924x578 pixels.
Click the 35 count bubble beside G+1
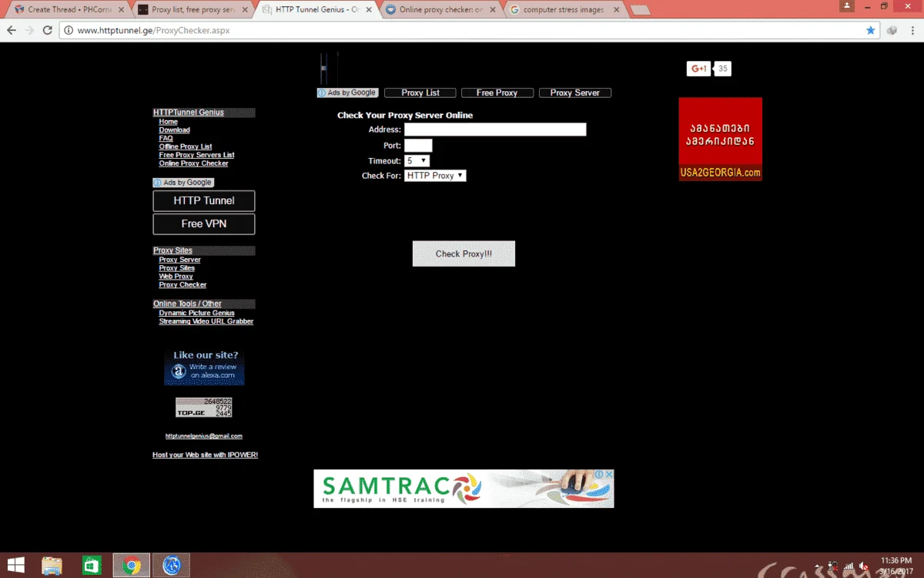pyautogui.click(x=722, y=69)
